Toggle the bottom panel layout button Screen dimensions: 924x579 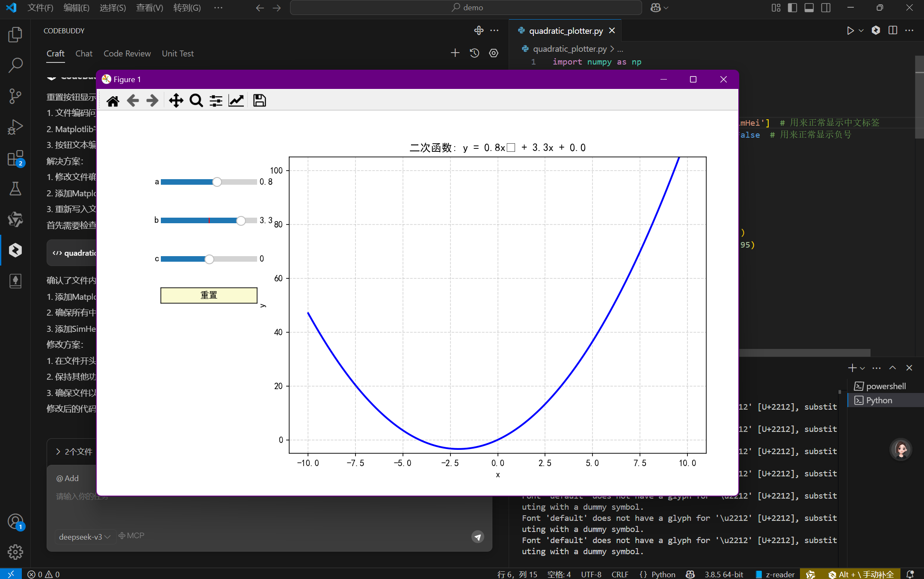809,8
